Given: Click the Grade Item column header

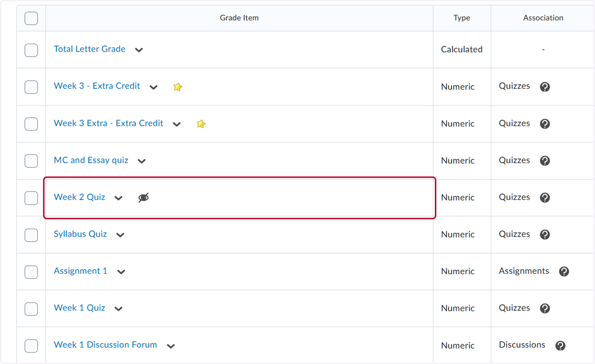Looking at the screenshot, I should tap(239, 18).
